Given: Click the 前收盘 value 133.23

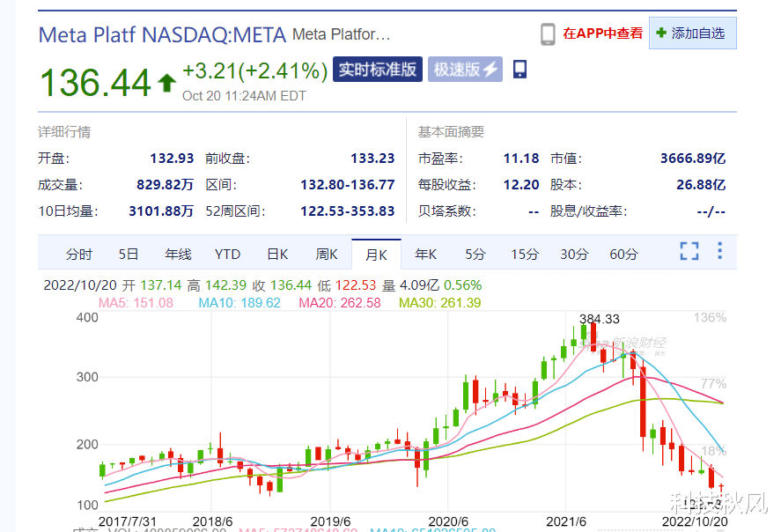Looking at the screenshot, I should coord(372,159).
